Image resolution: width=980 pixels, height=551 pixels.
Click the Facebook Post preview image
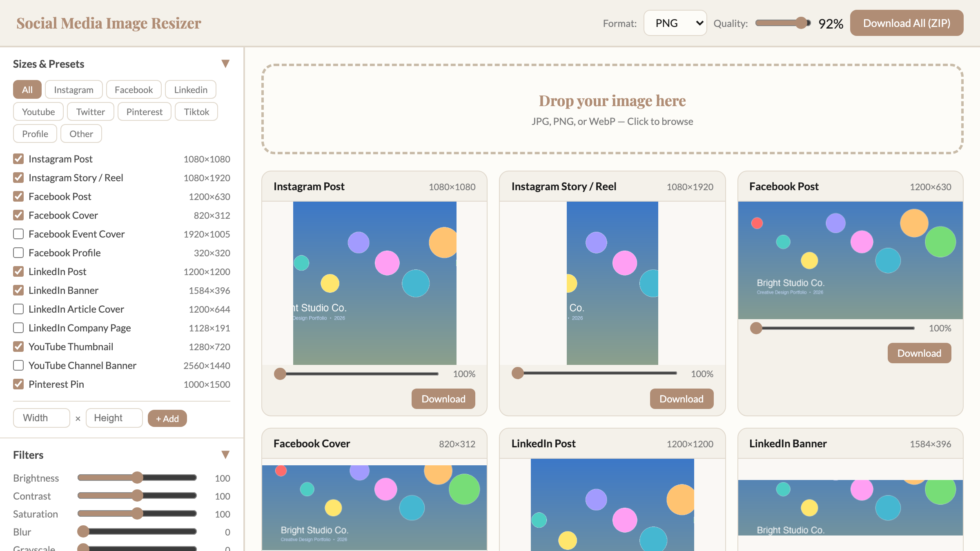point(851,260)
